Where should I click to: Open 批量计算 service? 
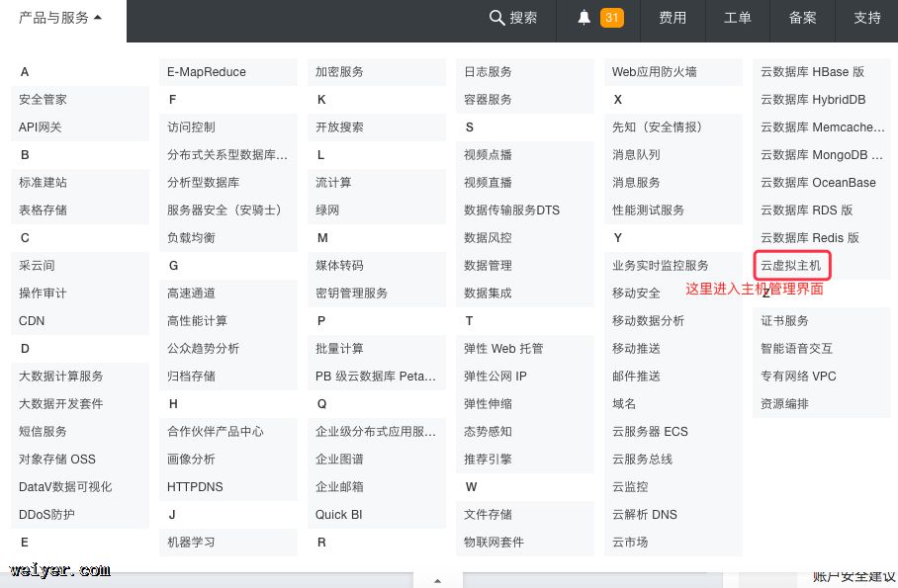click(339, 349)
